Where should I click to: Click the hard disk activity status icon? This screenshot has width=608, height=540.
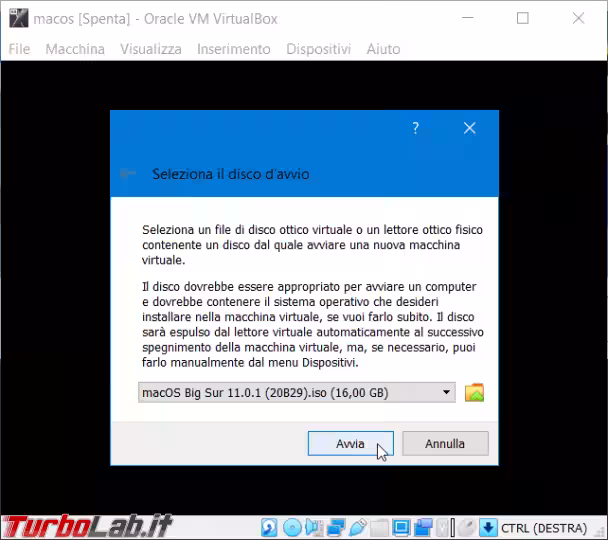(x=269, y=527)
